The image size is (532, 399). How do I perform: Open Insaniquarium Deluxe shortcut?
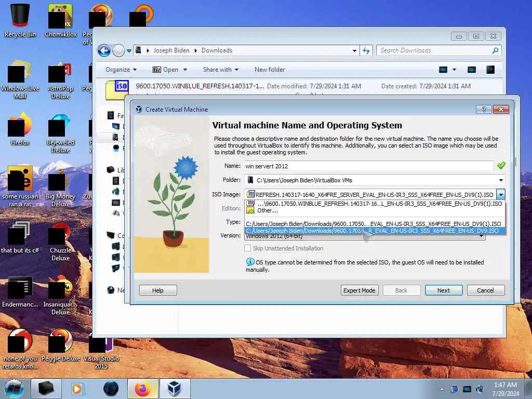(60, 295)
